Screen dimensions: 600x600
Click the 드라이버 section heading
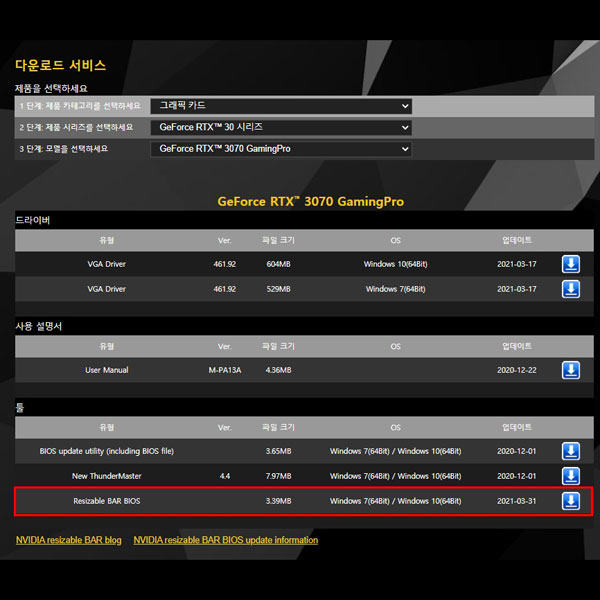click(33, 220)
